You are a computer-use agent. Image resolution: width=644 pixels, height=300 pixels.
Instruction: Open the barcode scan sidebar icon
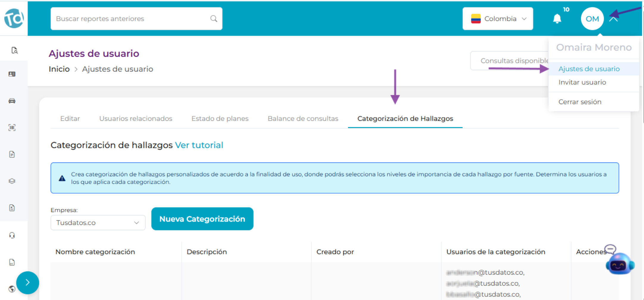[x=12, y=128]
